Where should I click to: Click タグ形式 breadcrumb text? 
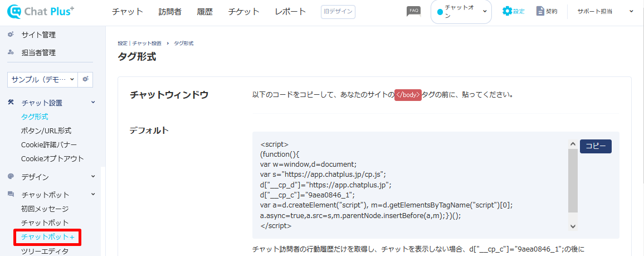pos(184,43)
